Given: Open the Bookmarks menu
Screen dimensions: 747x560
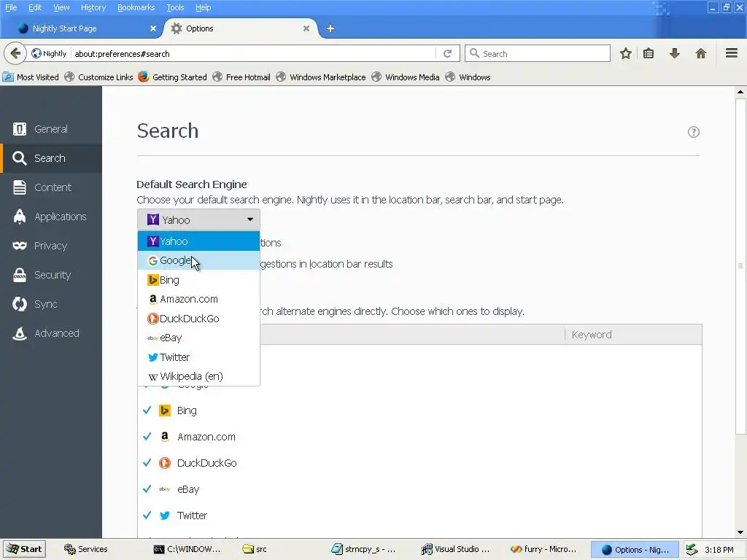Looking at the screenshot, I should tap(136, 7).
